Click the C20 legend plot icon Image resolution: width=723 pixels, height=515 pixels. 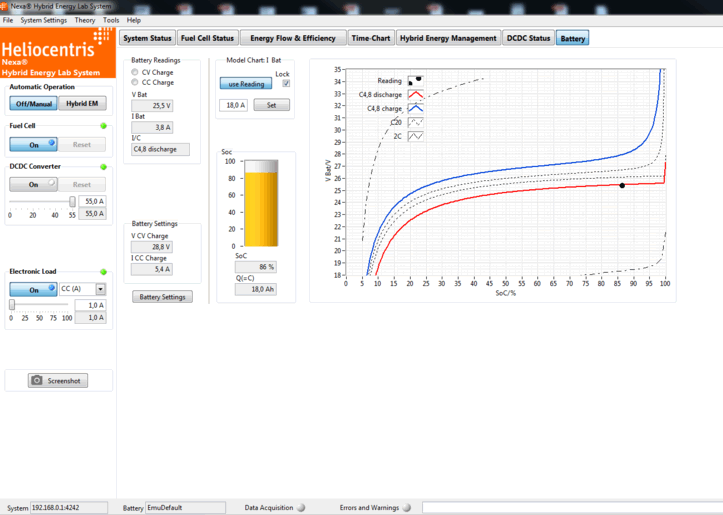(415, 121)
